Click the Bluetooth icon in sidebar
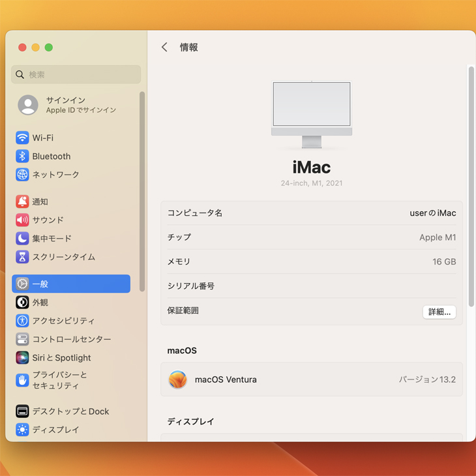This screenshot has width=476, height=476. tap(22, 156)
